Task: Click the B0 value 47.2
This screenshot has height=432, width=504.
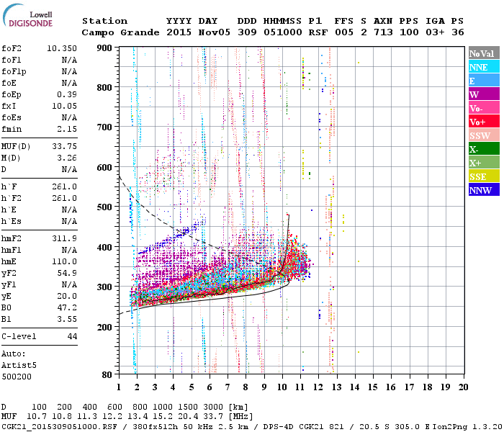Action: click(x=67, y=307)
